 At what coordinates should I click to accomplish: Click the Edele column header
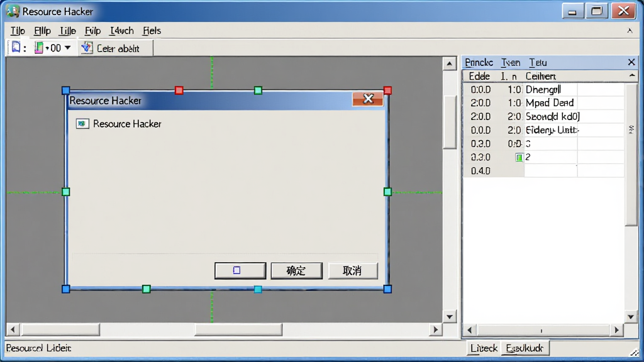(x=480, y=76)
